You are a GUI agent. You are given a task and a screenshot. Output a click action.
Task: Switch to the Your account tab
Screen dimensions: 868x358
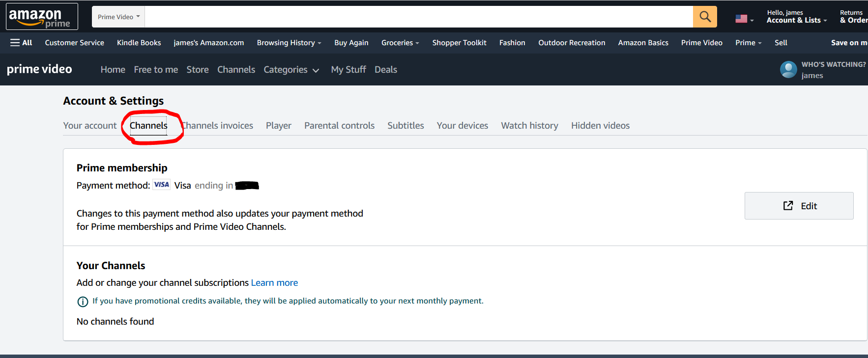coord(90,126)
